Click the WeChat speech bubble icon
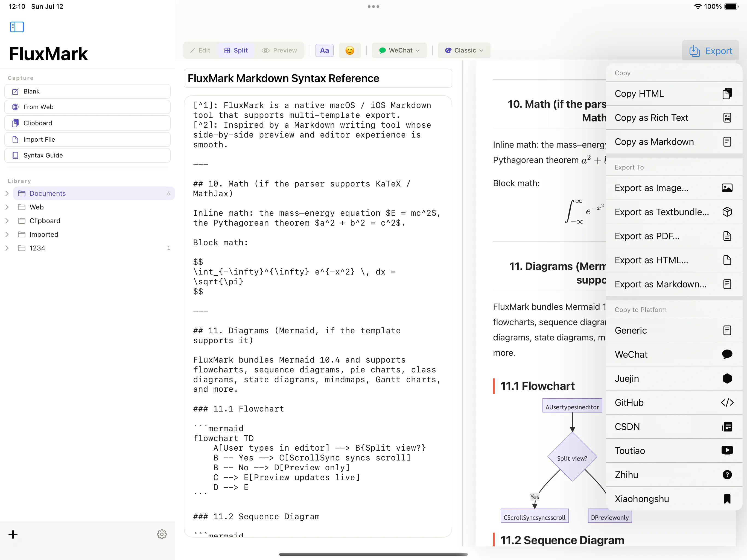The height and width of the screenshot is (560, 747). [727, 354]
